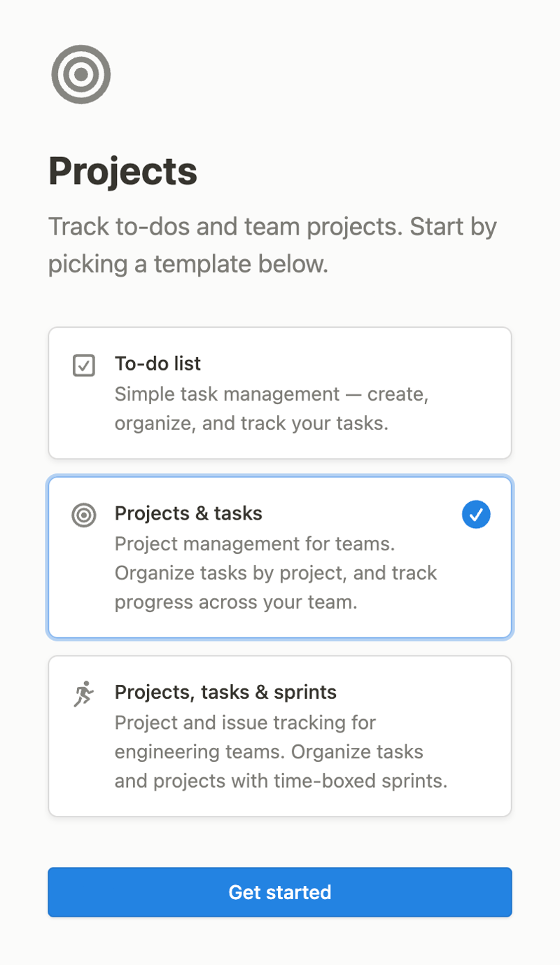Click the target icon beside Projects & tasks

[x=83, y=515]
